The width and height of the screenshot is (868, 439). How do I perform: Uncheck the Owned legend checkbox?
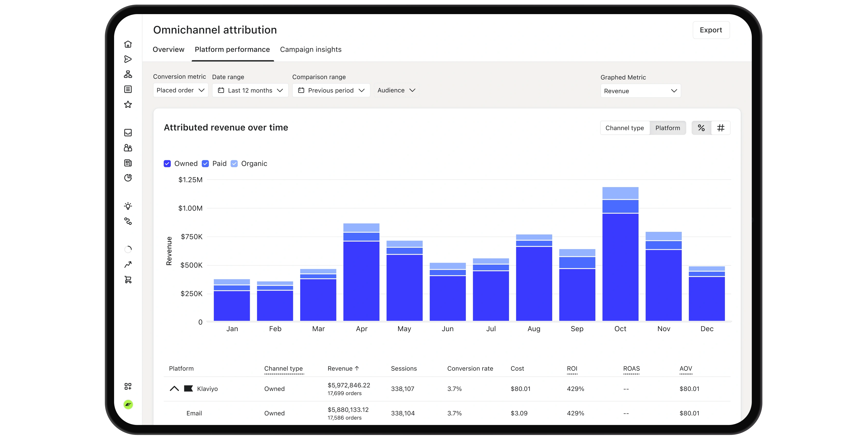(167, 164)
